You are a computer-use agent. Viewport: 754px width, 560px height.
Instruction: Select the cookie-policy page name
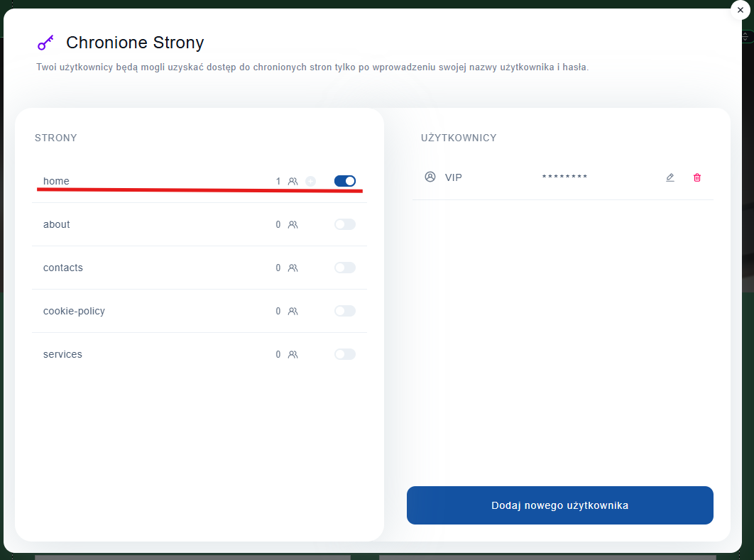74,311
